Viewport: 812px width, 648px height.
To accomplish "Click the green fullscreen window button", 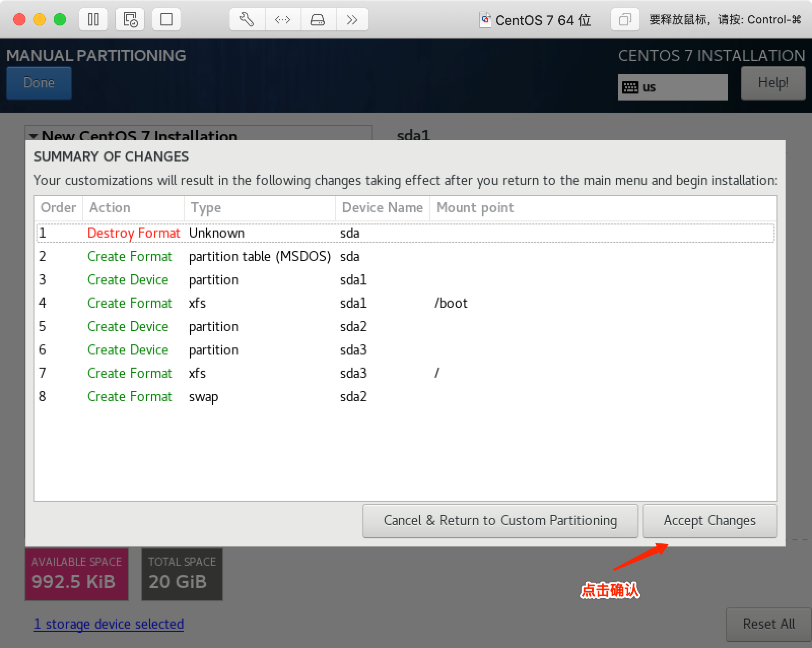I will click(60, 19).
